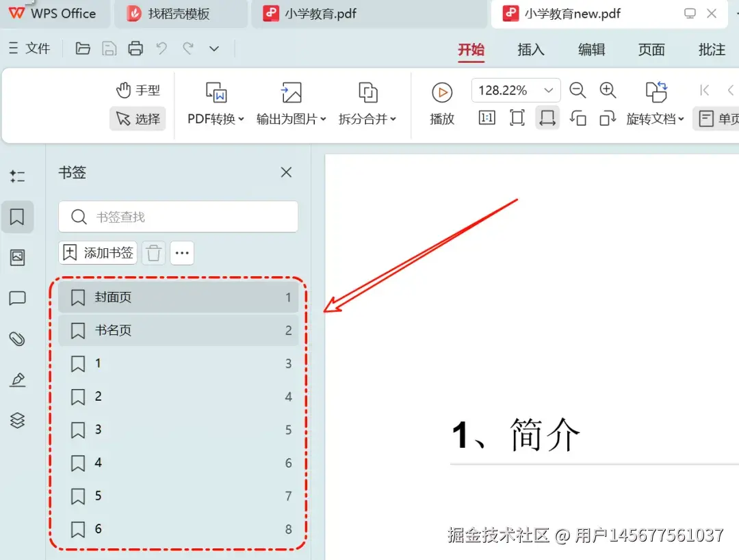739x560 pixels.
Task: Click the delete bookmark trash icon
Action: point(153,252)
